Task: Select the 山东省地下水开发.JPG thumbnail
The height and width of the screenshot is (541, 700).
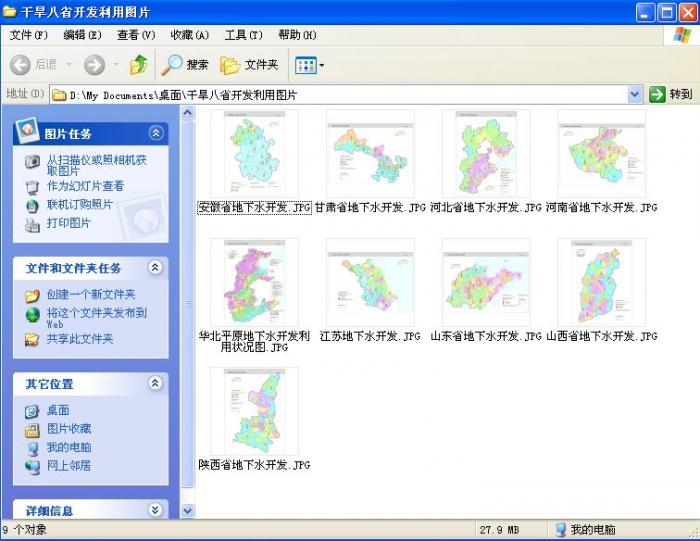Action: [485, 281]
